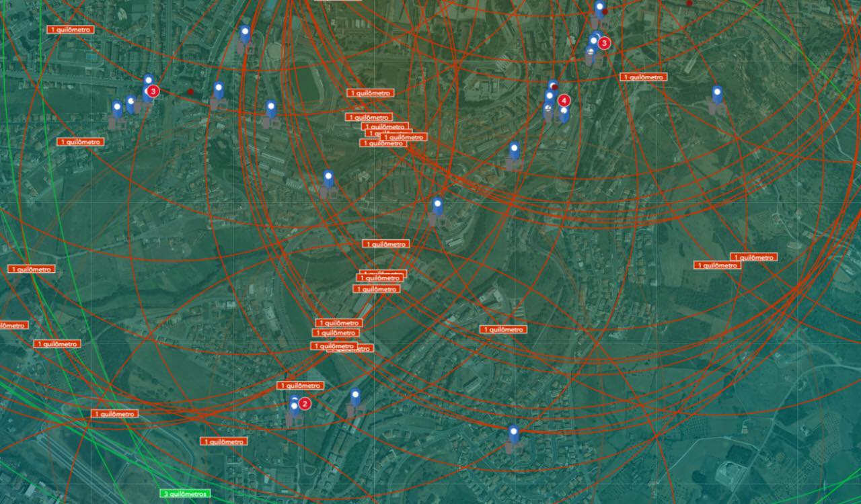The height and width of the screenshot is (504, 861).
Task: Open the red cluster badge numbered 2
Action: 305,404
